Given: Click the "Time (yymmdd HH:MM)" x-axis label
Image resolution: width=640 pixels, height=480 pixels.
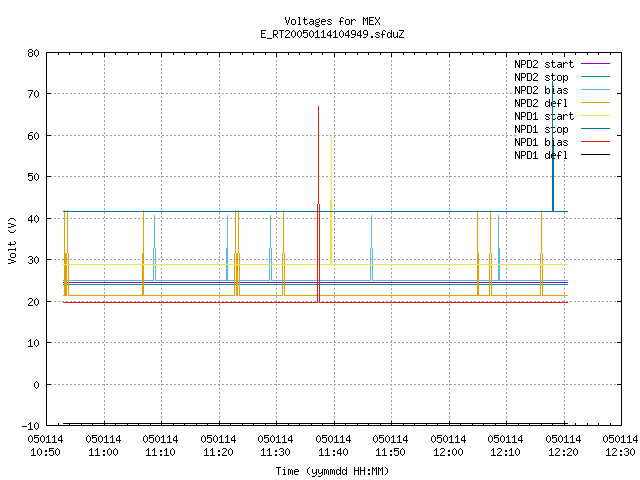Looking at the screenshot, I should pos(332,471).
